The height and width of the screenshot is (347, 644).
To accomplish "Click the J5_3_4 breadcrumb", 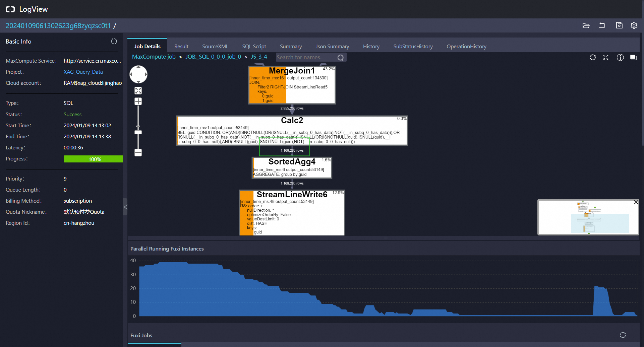I will [259, 57].
